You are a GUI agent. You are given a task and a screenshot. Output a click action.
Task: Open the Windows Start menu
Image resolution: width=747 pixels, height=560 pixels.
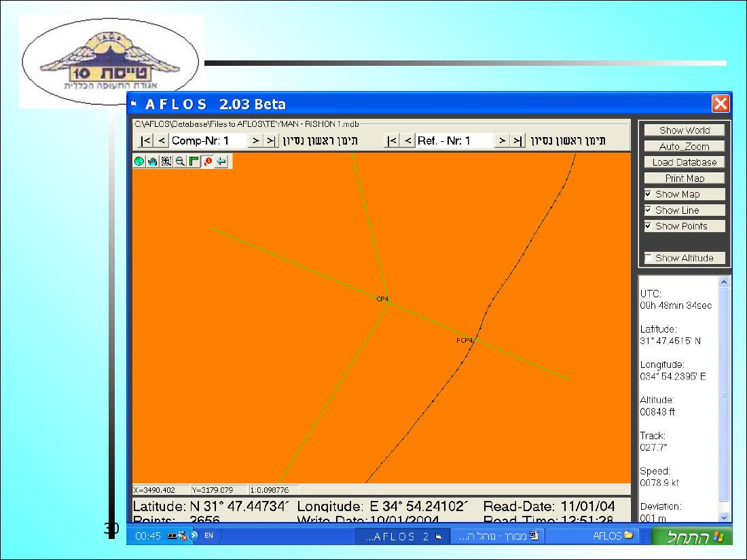tap(692, 536)
